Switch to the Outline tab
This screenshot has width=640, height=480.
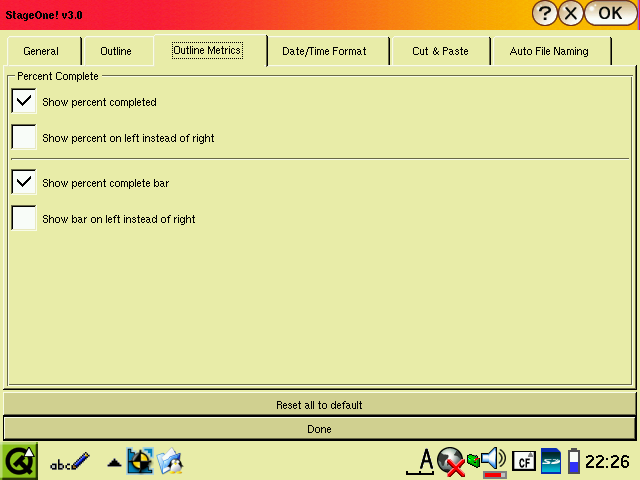[118, 51]
